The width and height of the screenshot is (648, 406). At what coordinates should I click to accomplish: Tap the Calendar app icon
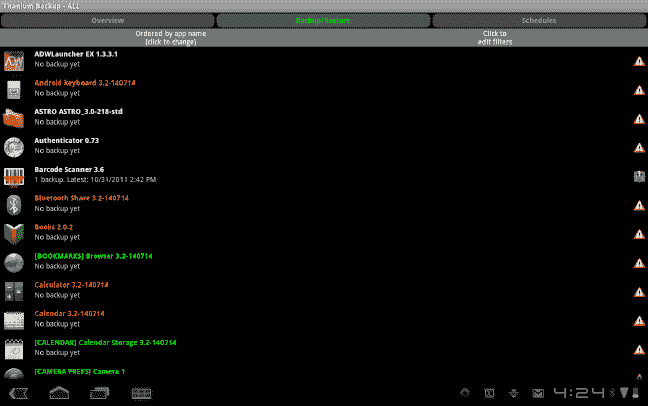tap(14, 320)
